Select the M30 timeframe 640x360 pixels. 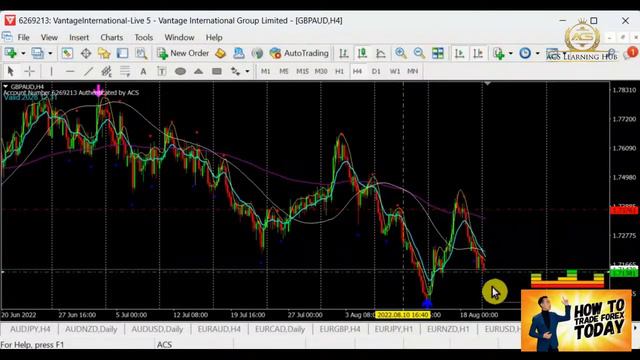click(x=321, y=71)
